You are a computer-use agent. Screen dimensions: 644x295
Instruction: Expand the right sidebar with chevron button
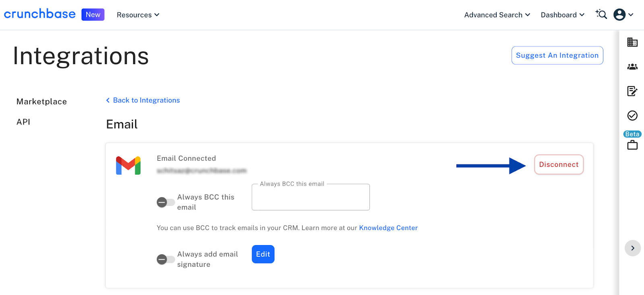(x=633, y=248)
